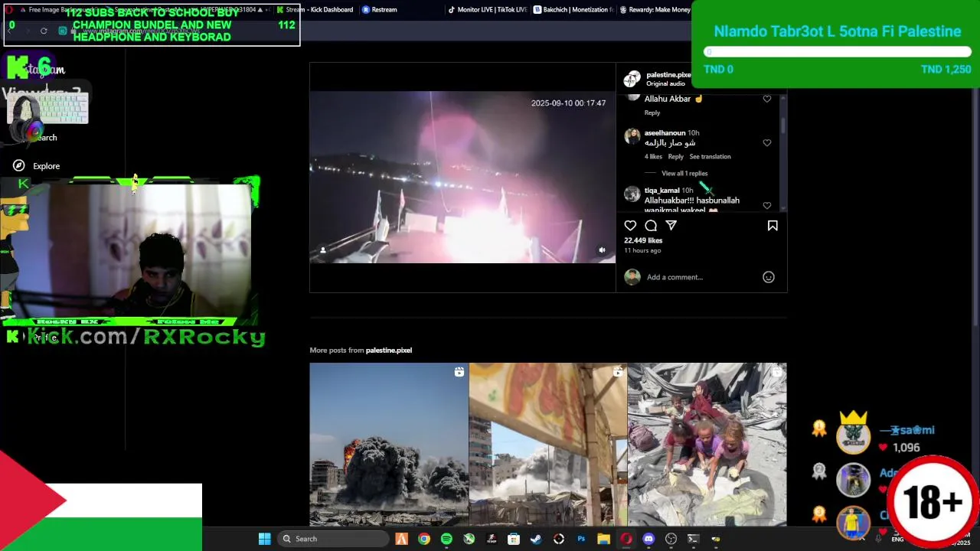This screenshot has width=980, height=551.
Task: Like tiqa_kamal's comment
Action: [x=767, y=206]
